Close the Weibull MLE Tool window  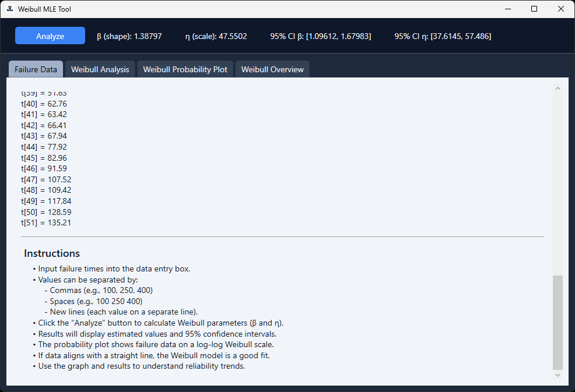tap(561, 9)
